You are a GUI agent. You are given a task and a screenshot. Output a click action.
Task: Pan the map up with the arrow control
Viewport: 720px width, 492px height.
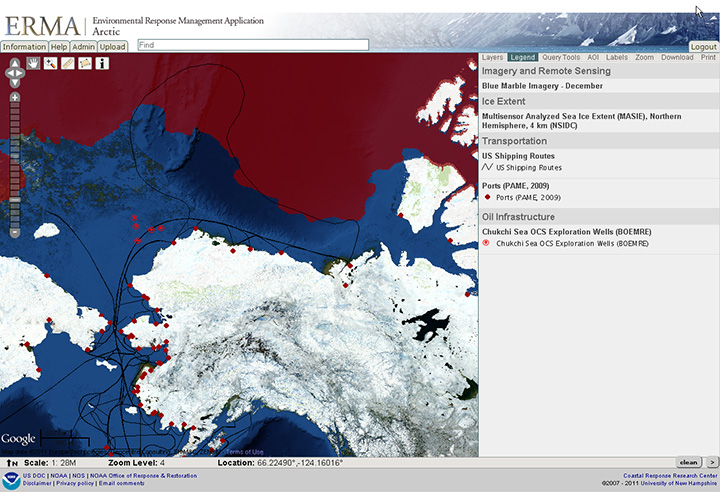pos(15,63)
